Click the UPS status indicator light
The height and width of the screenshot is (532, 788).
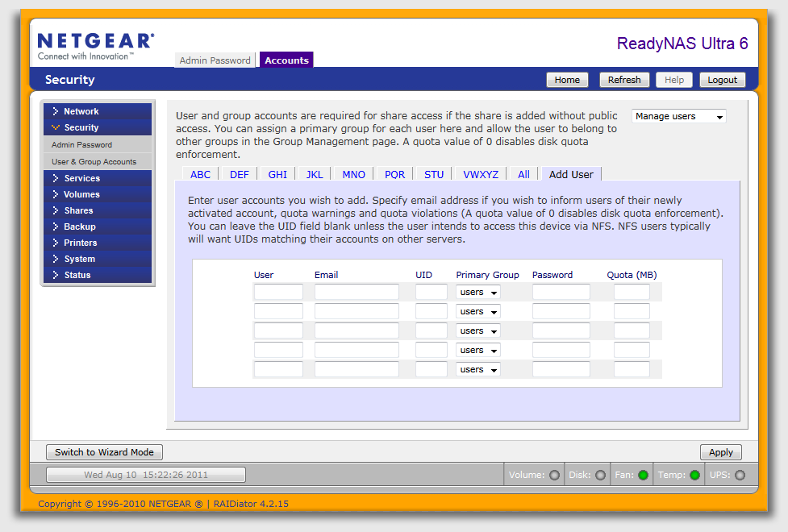(740, 476)
